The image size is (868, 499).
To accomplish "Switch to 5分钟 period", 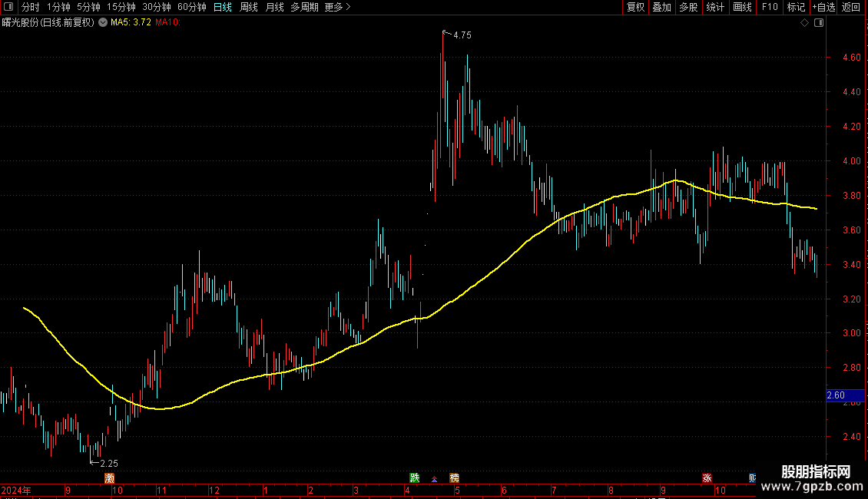I will click(x=88, y=7).
